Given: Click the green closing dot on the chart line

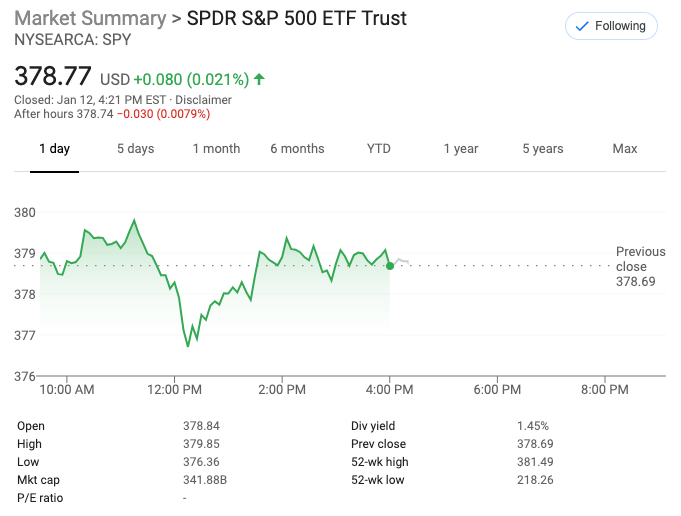Looking at the screenshot, I should [389, 265].
